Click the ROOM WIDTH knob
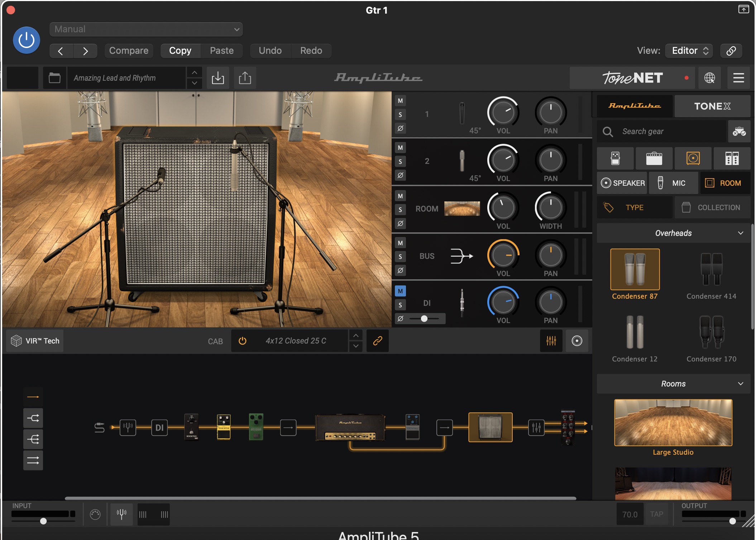Viewport: 756px width, 540px height. click(550, 207)
